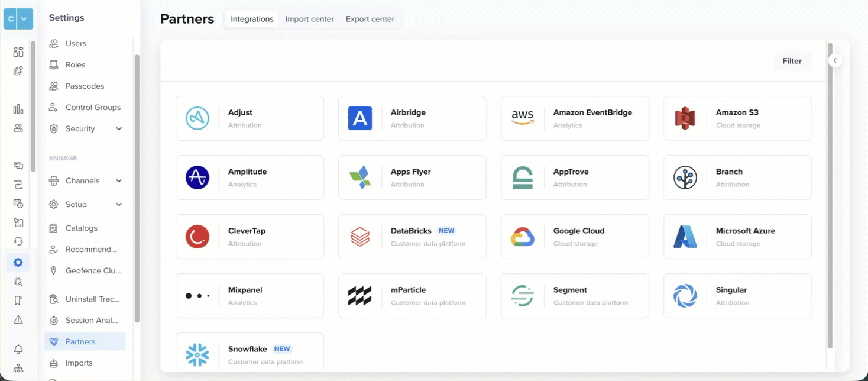868x381 pixels.
Task: Click the messages chat icon in sidebar
Action: pos(18,166)
